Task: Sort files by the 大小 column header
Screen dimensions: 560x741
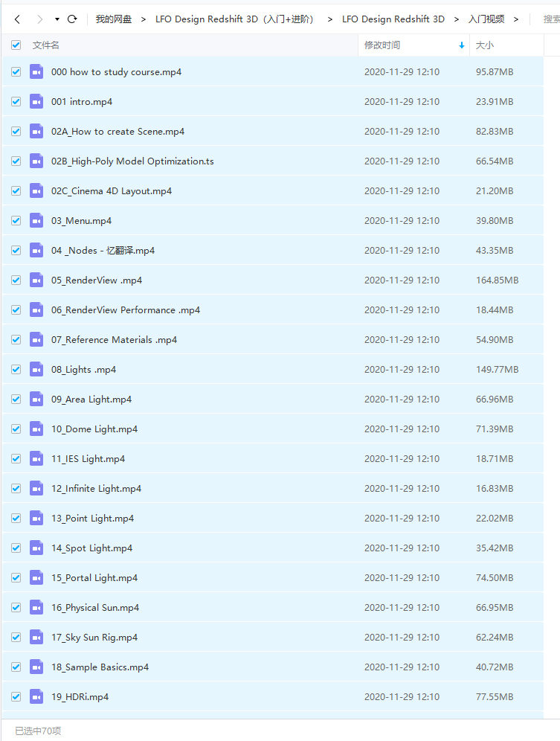Action: (x=484, y=45)
